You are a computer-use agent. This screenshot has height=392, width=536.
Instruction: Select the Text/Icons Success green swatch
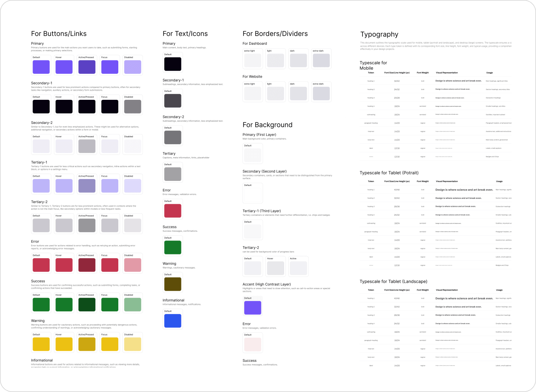173,247
